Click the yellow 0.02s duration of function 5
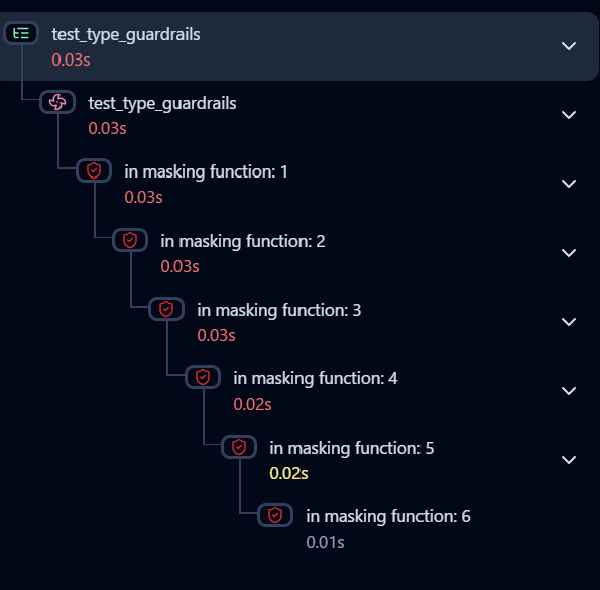This screenshot has height=590, width=600. coord(289,473)
